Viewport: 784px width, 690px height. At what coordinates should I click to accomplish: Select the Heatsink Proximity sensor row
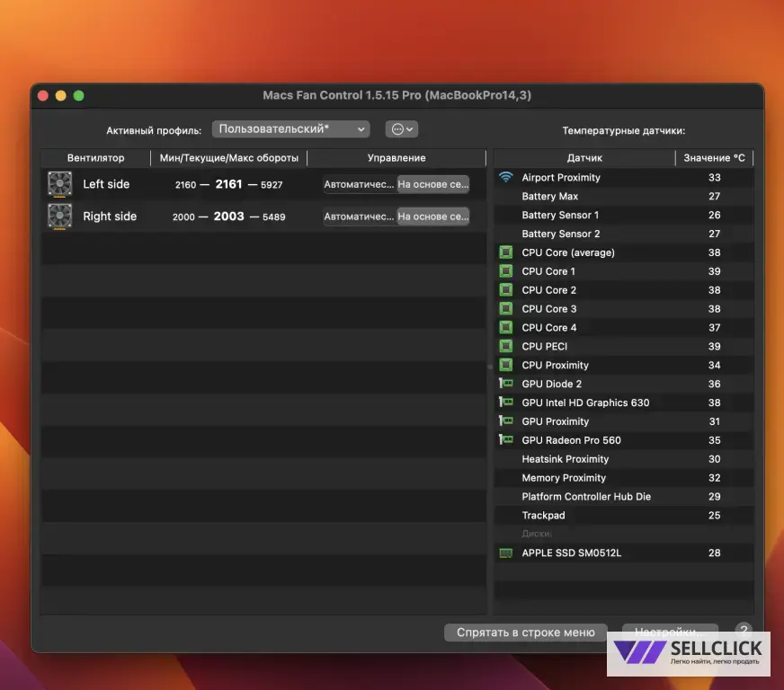coord(623,459)
